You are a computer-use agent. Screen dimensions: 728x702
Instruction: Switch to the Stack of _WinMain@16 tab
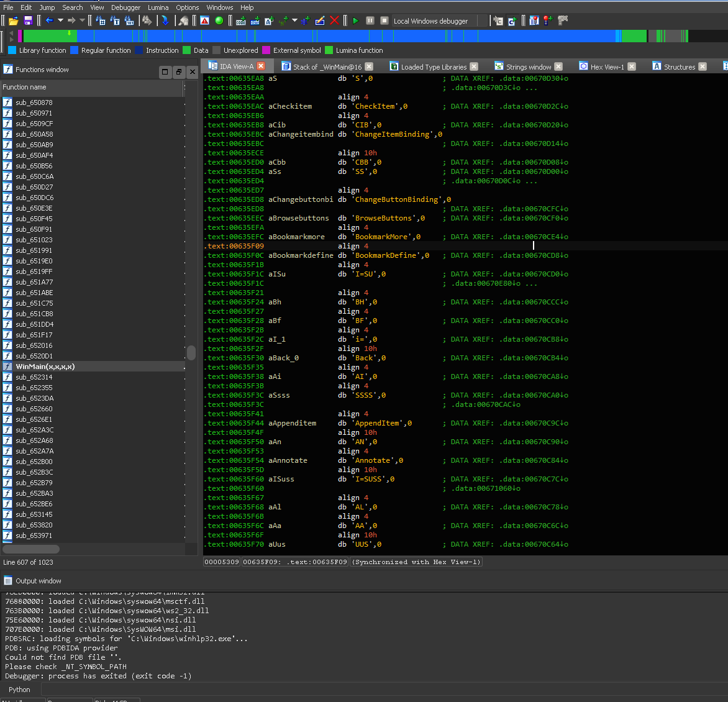(x=327, y=67)
